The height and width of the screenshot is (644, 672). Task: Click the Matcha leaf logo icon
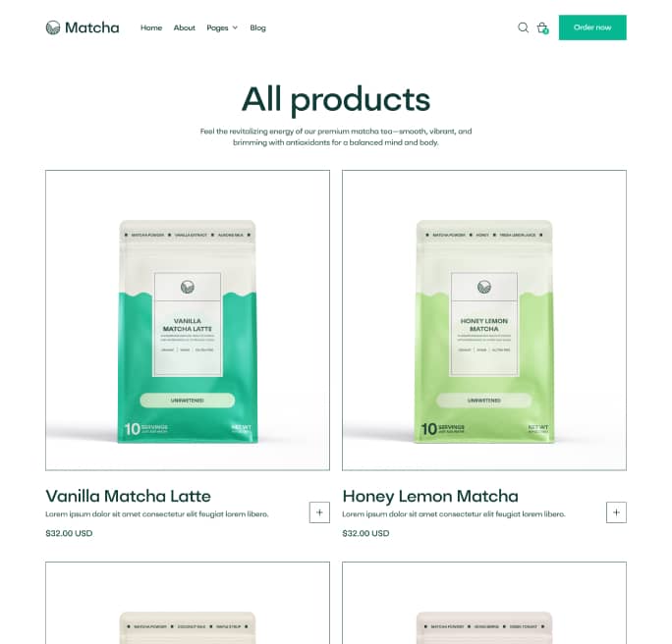[x=53, y=27]
